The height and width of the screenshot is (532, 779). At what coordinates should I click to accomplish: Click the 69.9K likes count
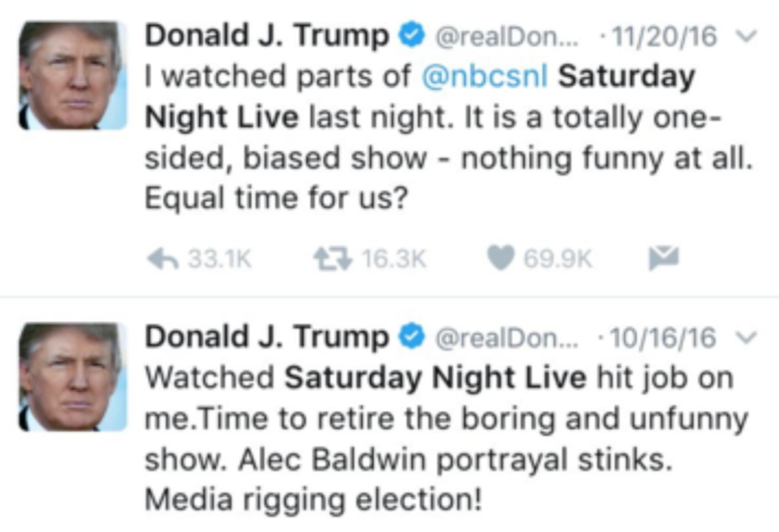558,259
